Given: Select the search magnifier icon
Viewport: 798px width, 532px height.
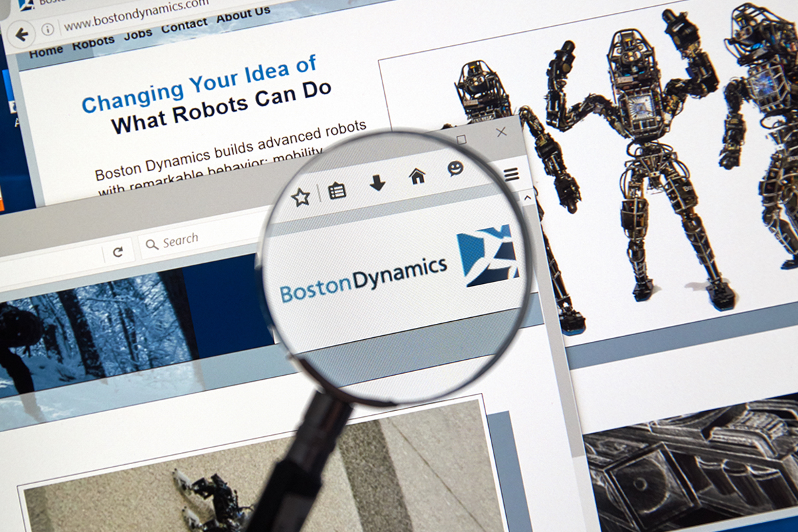Looking at the screenshot, I should 154,245.
